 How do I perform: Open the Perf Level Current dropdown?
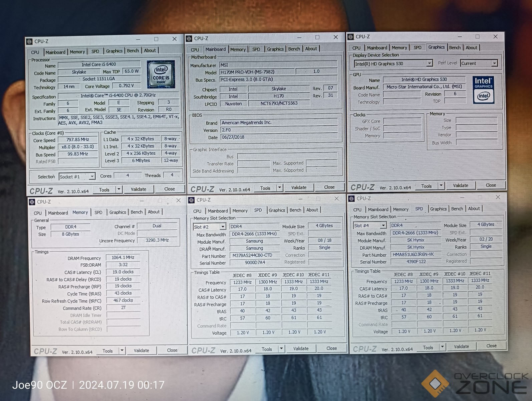tap(495, 63)
